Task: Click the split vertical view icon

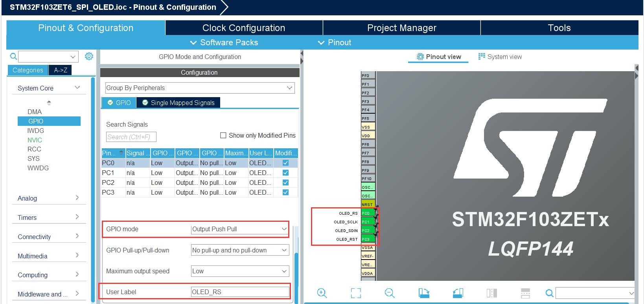Action: coord(492,293)
